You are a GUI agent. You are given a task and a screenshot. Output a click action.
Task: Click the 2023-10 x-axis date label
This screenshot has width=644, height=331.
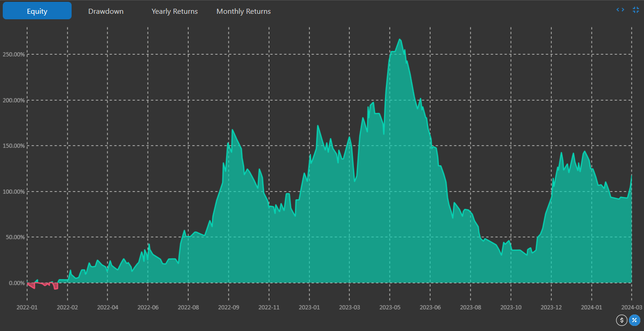pos(510,307)
